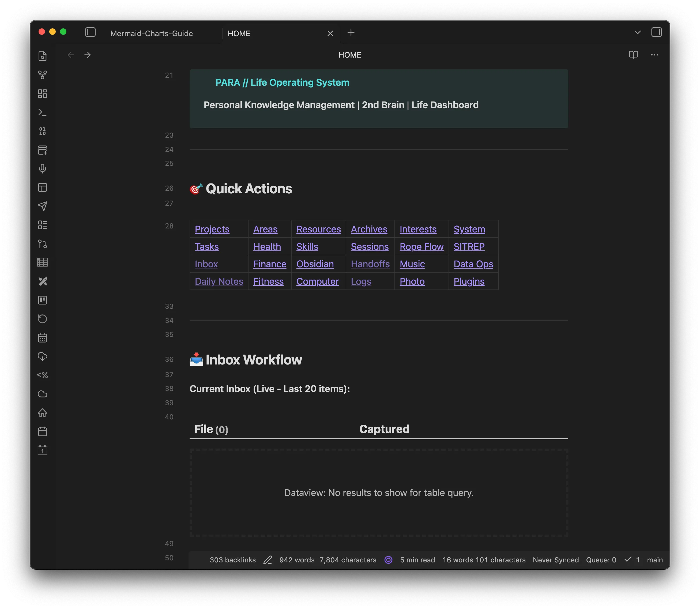The image size is (700, 609).
Task: Toggle the right sidebar panel
Action: [656, 32]
